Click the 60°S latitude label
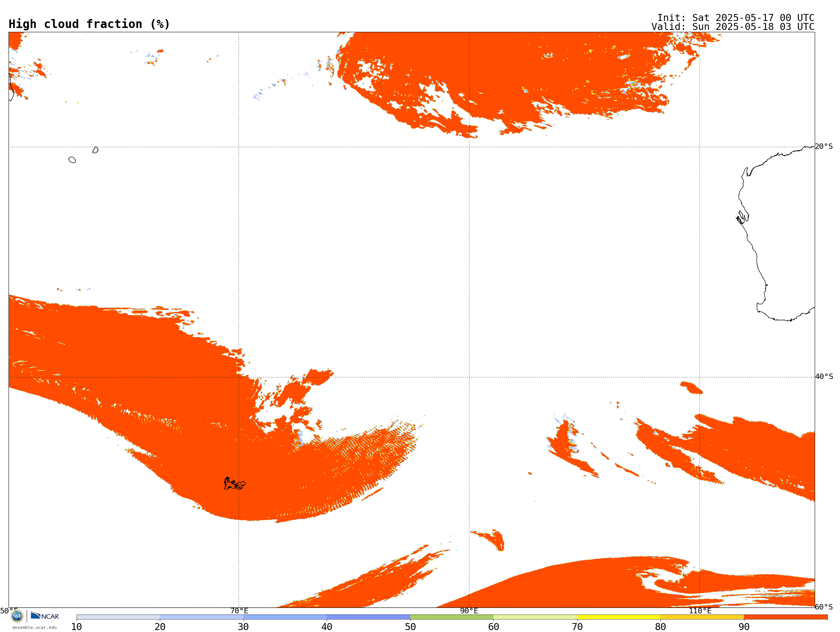The width and height of the screenshot is (840, 632). coord(824,607)
